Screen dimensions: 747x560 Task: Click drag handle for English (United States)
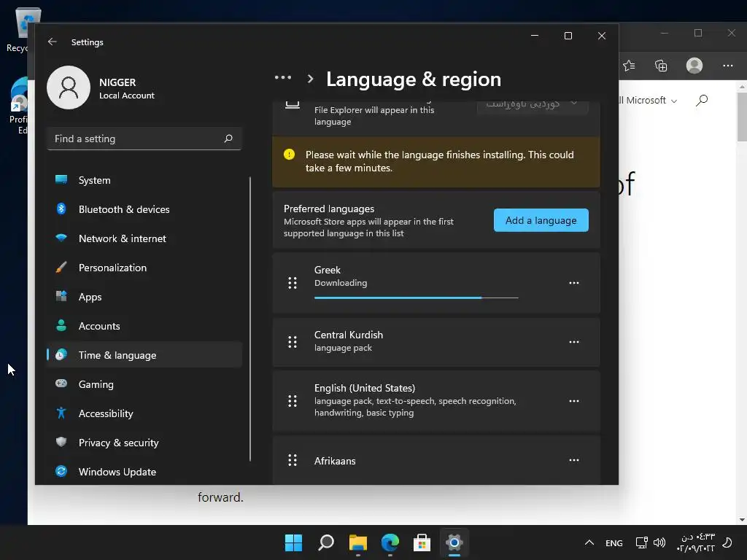(293, 401)
